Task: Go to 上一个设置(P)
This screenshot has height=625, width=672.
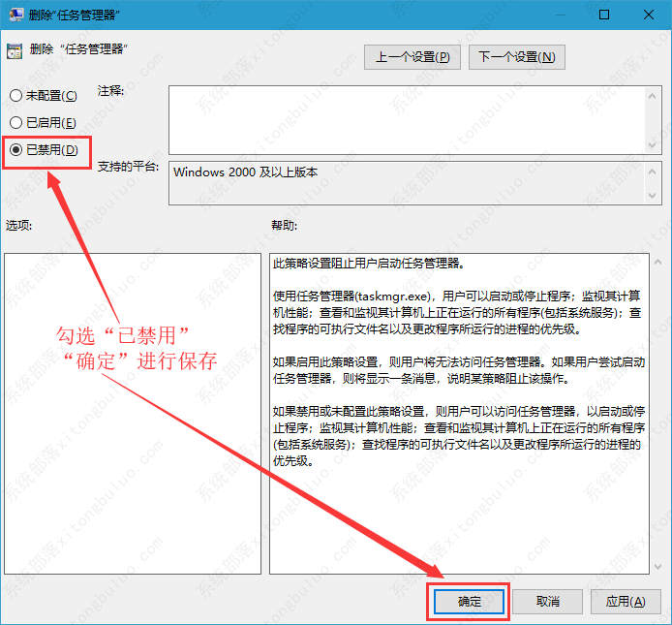Action: tap(412, 56)
